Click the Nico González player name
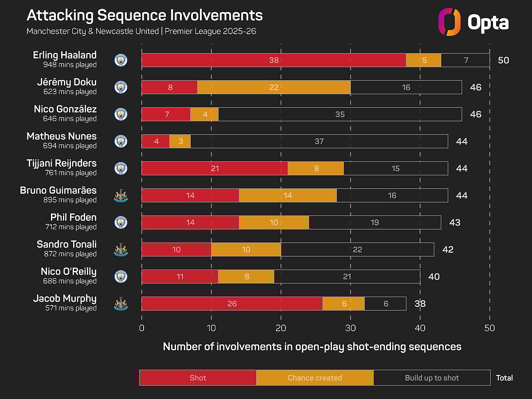The height and width of the screenshot is (399, 532). pos(65,110)
